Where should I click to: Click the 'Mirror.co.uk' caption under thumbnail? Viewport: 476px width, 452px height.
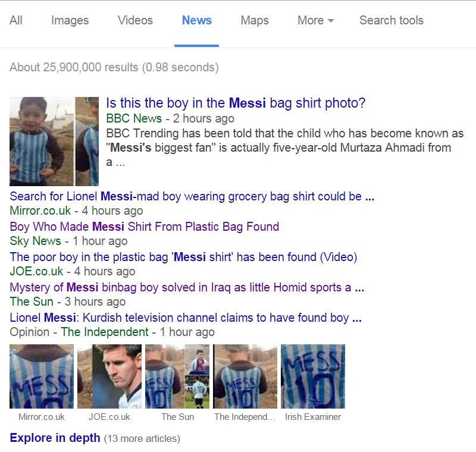pyautogui.click(x=42, y=417)
